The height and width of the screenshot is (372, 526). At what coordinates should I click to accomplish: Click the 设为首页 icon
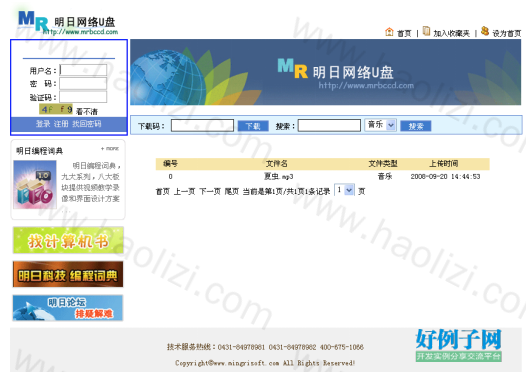[x=485, y=31]
